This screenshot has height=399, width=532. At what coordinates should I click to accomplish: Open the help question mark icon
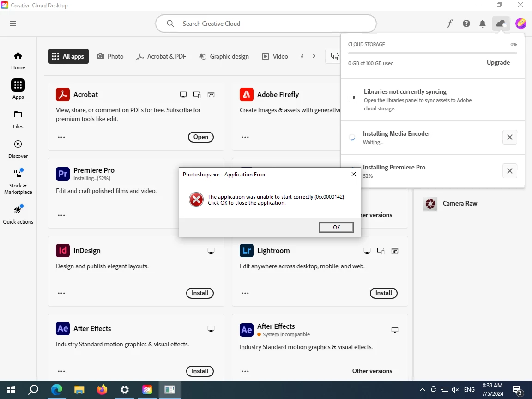(x=466, y=24)
